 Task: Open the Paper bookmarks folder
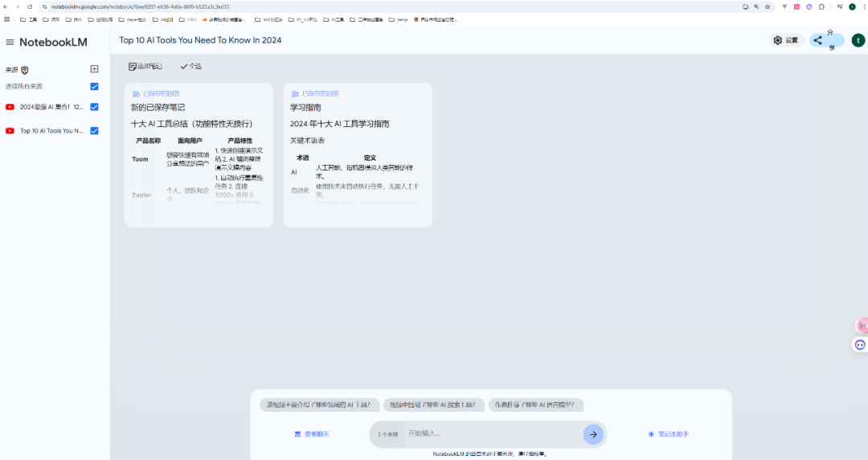coord(133,19)
